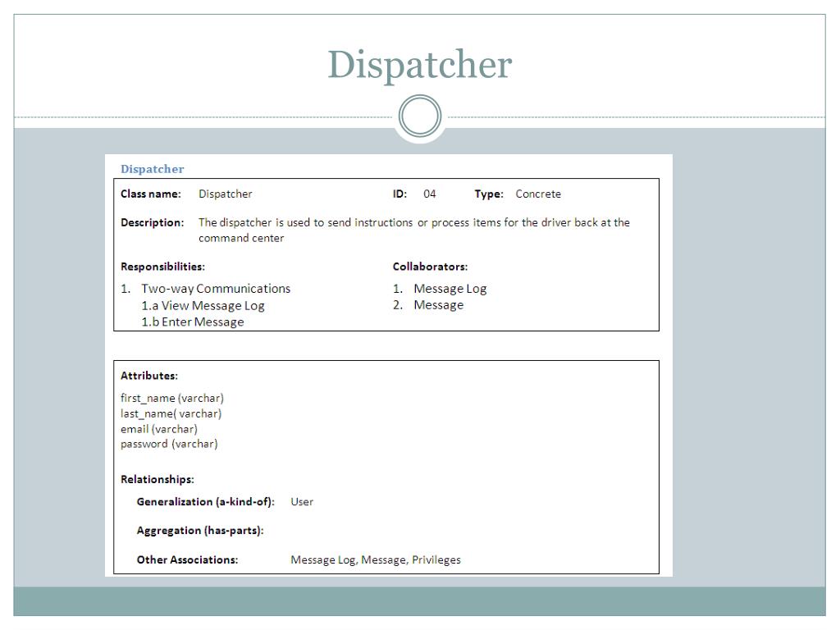
Task: Click collaborator '1. Message Log'
Action: pos(440,289)
